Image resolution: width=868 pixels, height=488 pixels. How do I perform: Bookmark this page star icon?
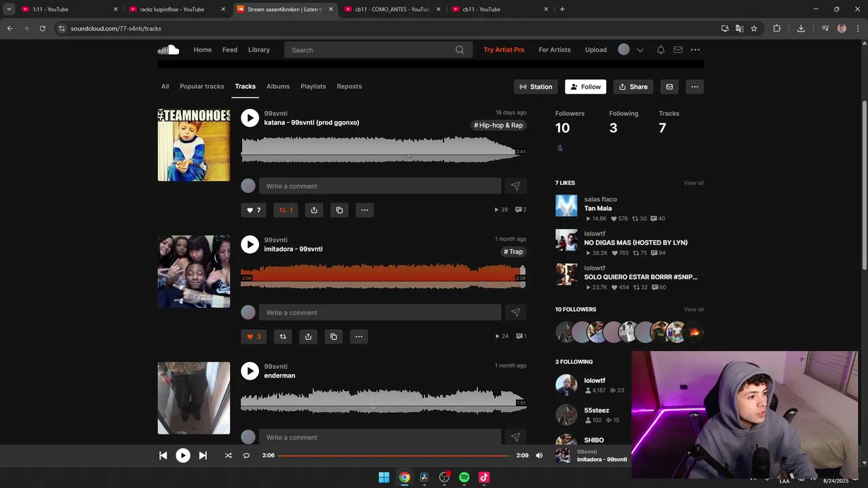coord(754,28)
